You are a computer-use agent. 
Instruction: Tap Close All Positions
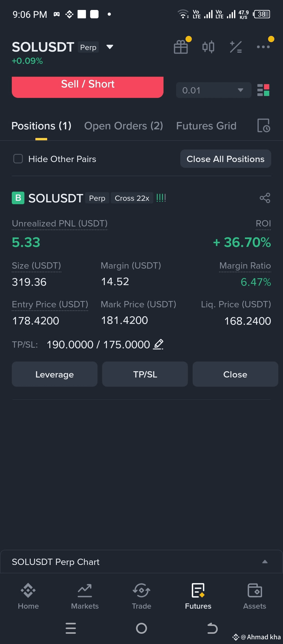point(226,159)
